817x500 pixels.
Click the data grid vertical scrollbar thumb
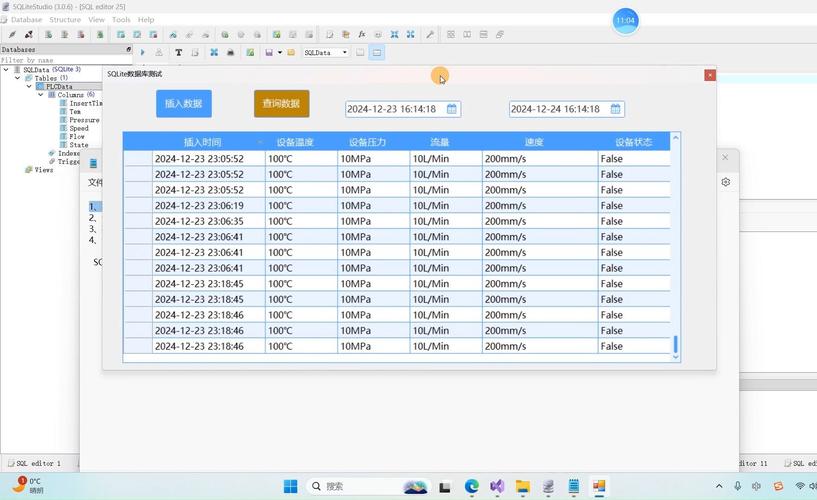675,344
